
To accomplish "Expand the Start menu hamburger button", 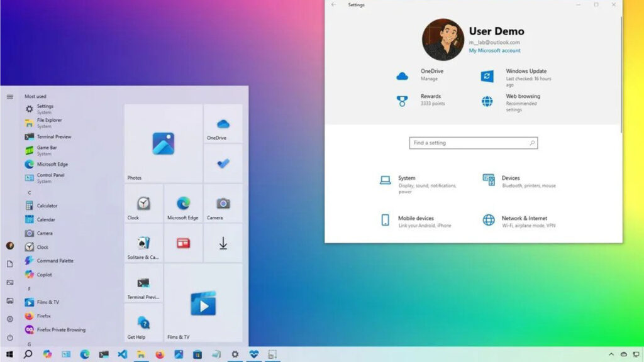I will (x=10, y=96).
